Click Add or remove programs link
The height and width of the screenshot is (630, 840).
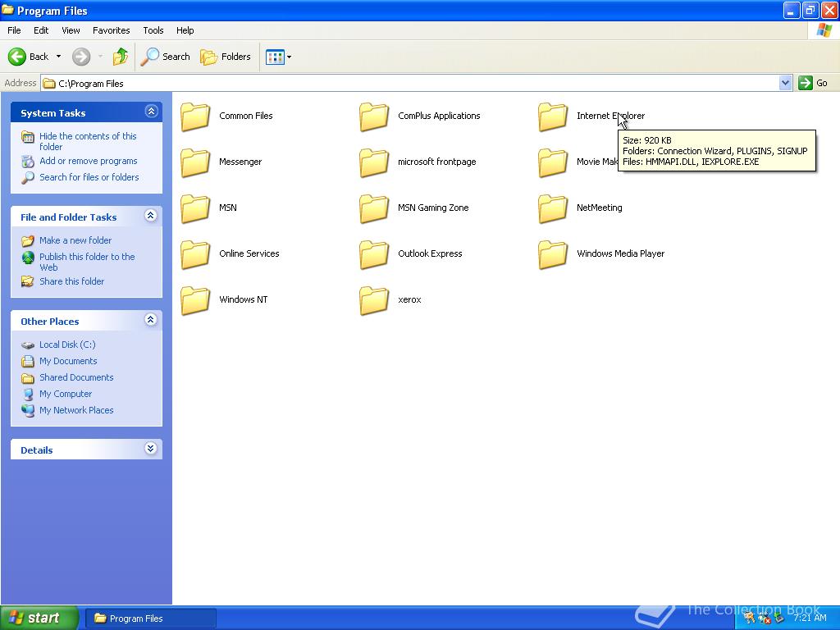point(89,161)
